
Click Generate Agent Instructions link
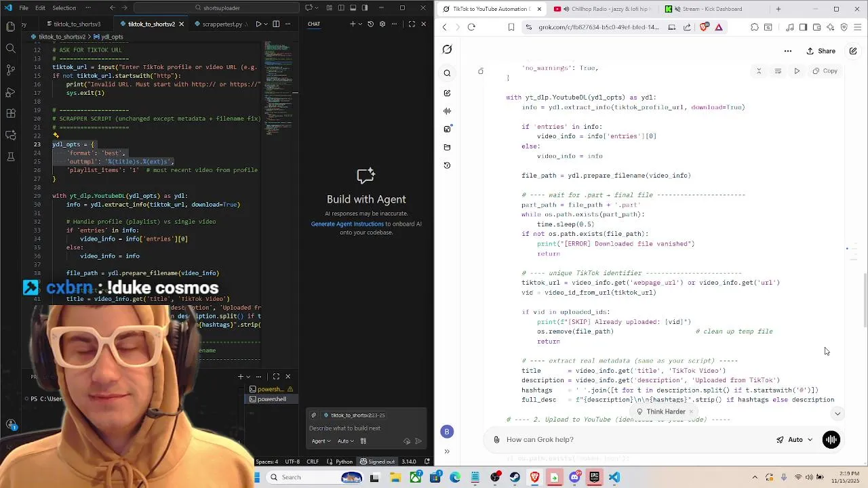pos(347,224)
